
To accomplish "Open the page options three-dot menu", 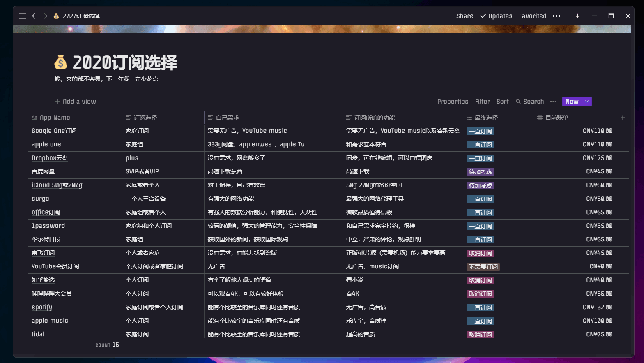I will [557, 16].
